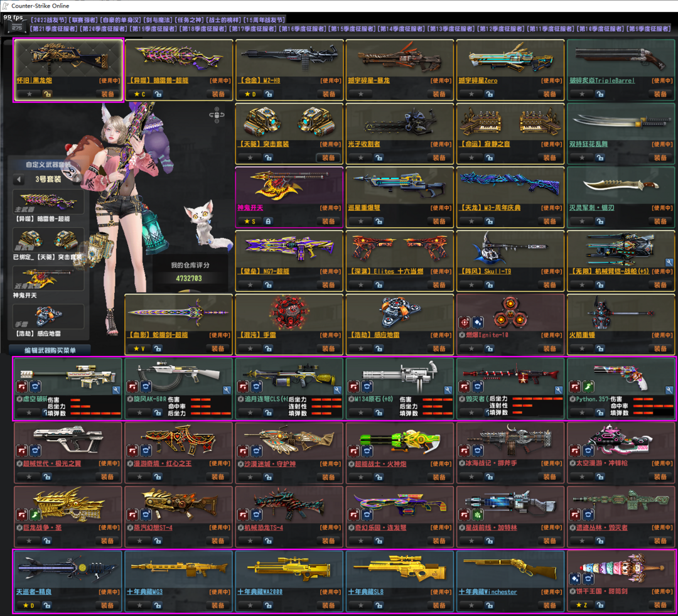Screen dimensions: 678x616
Task: Click wrench icon on 旋风AK-60R card
Action: pyautogui.click(x=227, y=390)
